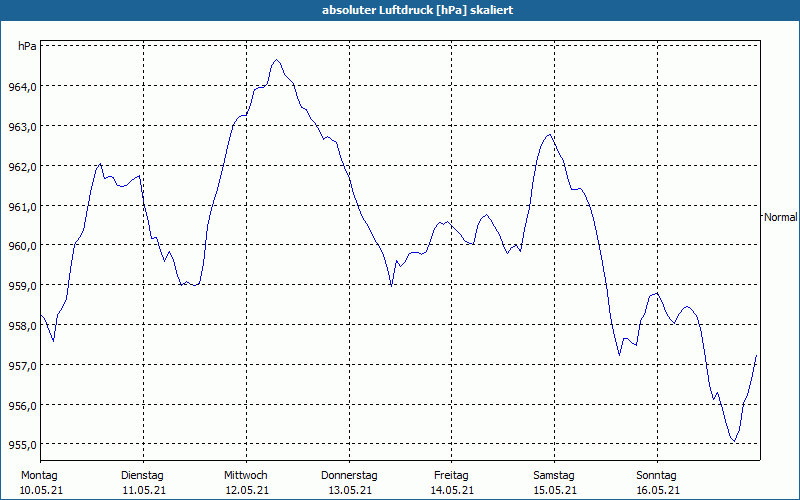
Task: Click the Dienstag day label
Action: (x=142, y=476)
